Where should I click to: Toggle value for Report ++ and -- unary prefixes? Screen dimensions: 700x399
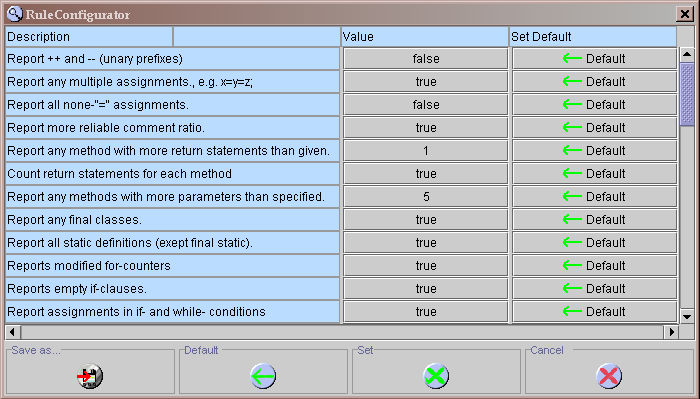click(x=426, y=58)
